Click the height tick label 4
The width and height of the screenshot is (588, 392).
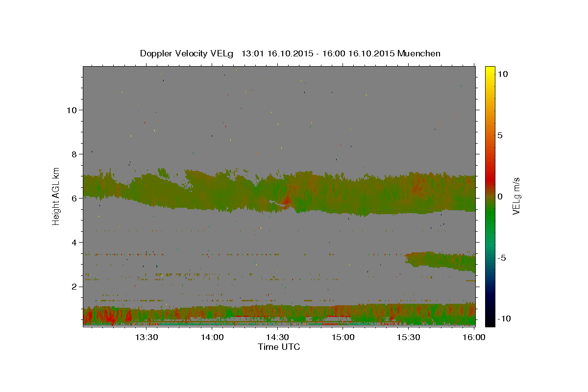click(x=74, y=242)
